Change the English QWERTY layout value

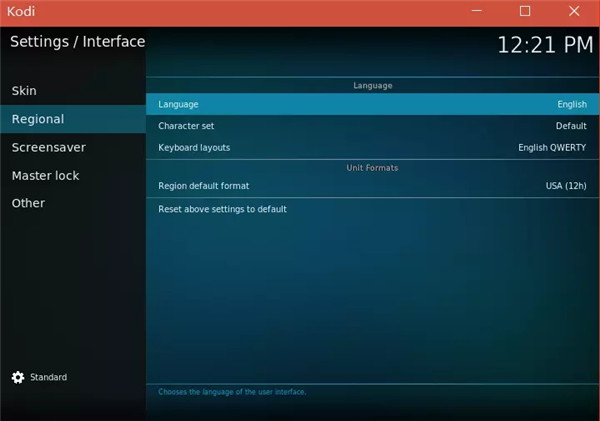pyautogui.click(x=551, y=148)
